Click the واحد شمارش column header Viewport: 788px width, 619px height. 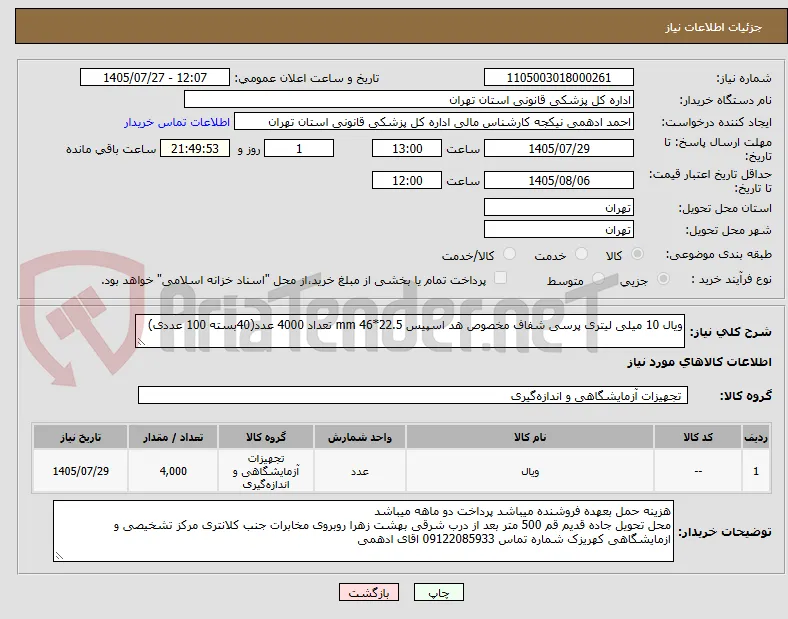pos(360,437)
